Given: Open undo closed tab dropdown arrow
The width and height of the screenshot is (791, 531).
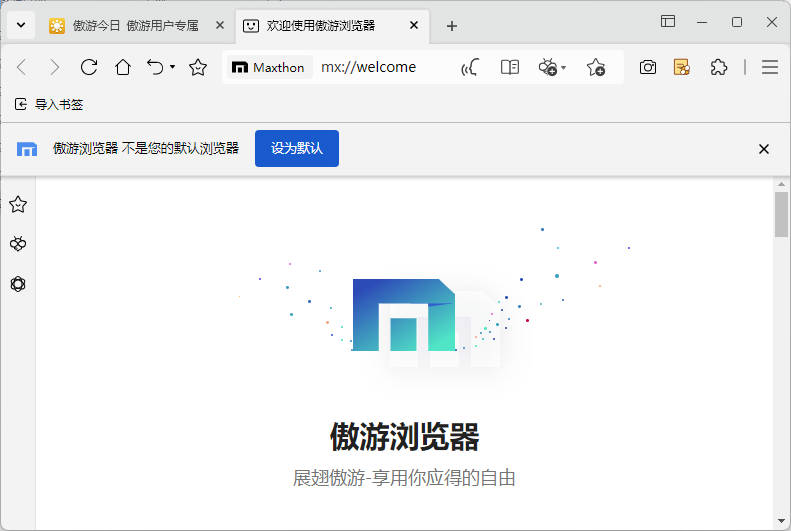Looking at the screenshot, I should click(172, 67).
